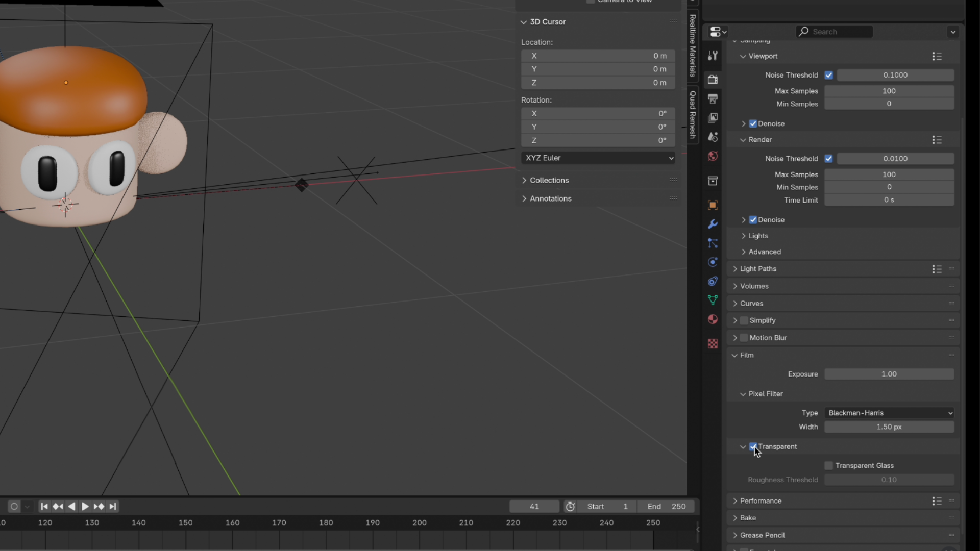Open the Physics properties tab
The width and height of the screenshot is (980, 551).
tap(713, 262)
